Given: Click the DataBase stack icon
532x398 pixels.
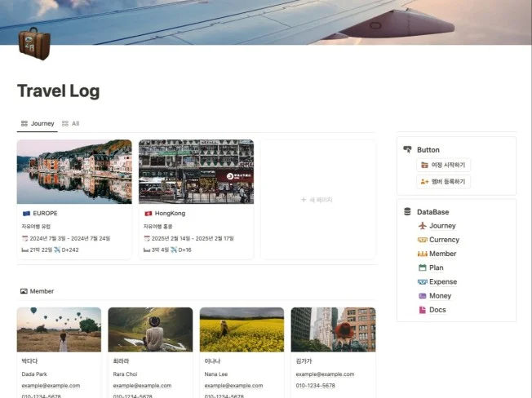Looking at the screenshot, I should pos(408,212).
